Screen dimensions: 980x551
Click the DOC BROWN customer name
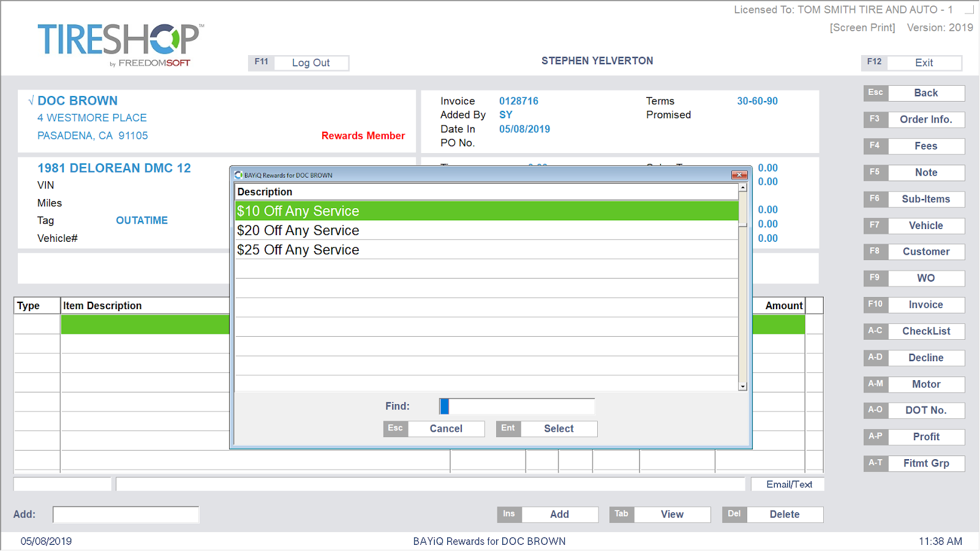[78, 100]
